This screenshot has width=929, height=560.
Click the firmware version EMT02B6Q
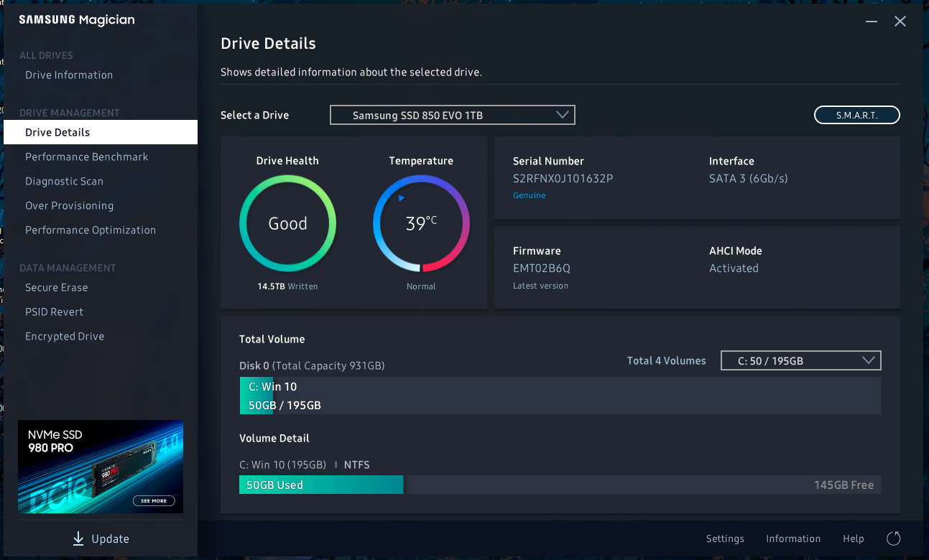click(542, 269)
